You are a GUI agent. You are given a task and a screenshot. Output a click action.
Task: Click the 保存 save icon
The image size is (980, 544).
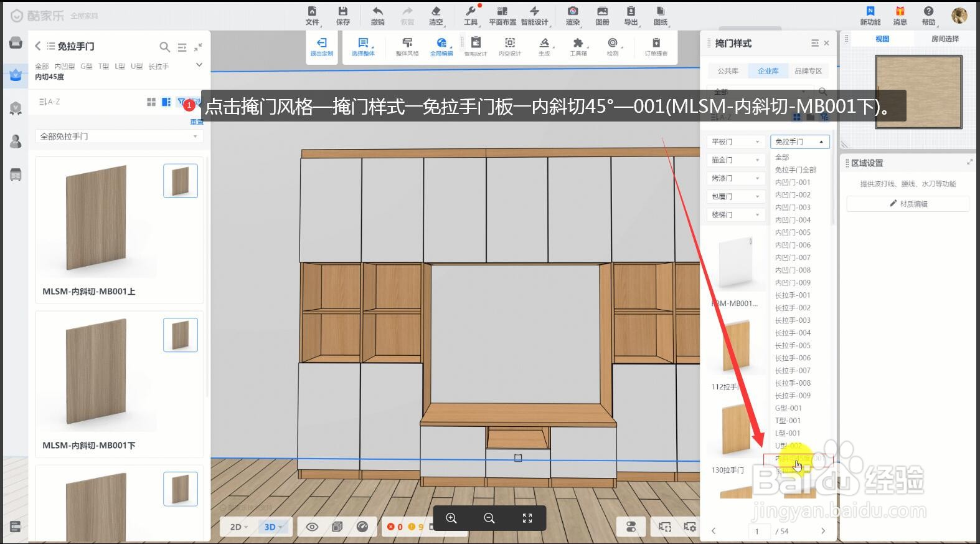343,16
